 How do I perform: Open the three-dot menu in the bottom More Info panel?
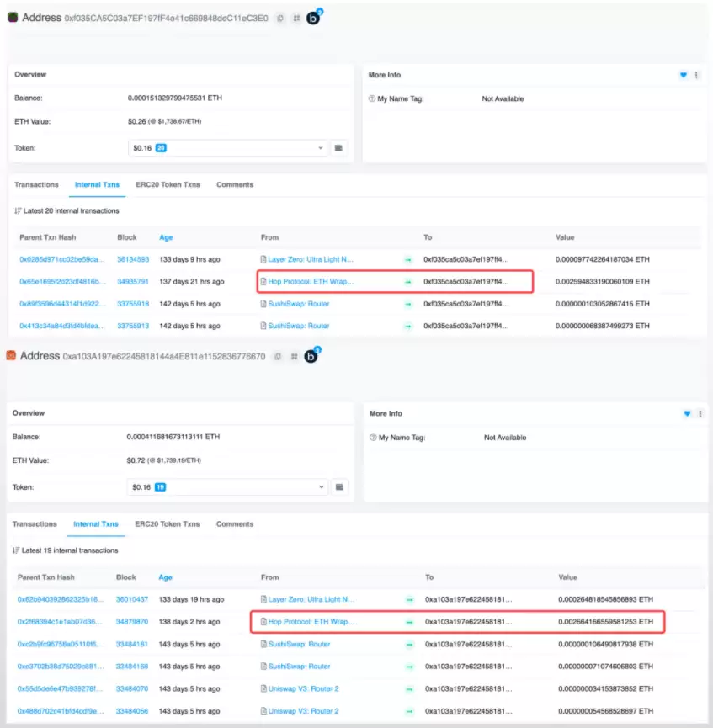[x=698, y=413]
